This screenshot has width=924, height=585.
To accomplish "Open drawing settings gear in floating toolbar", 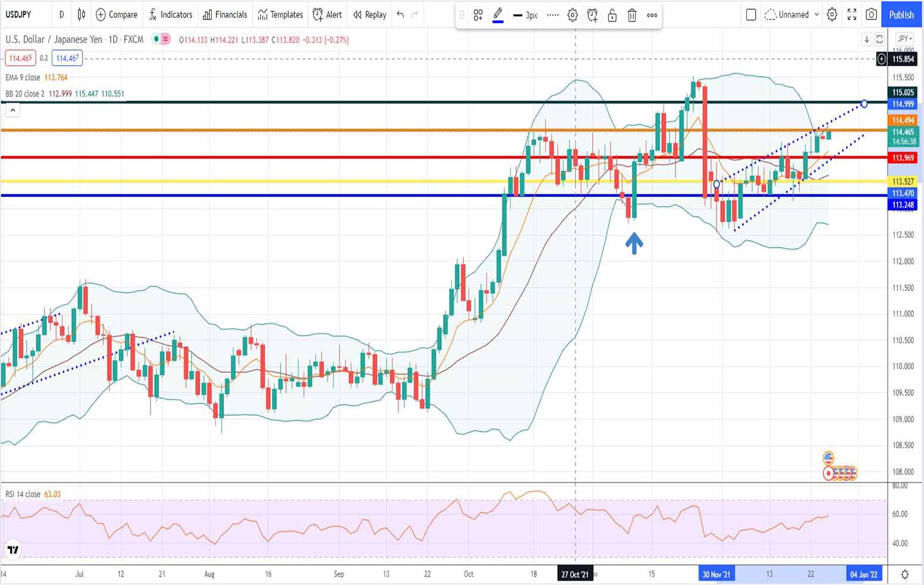I will coord(573,15).
